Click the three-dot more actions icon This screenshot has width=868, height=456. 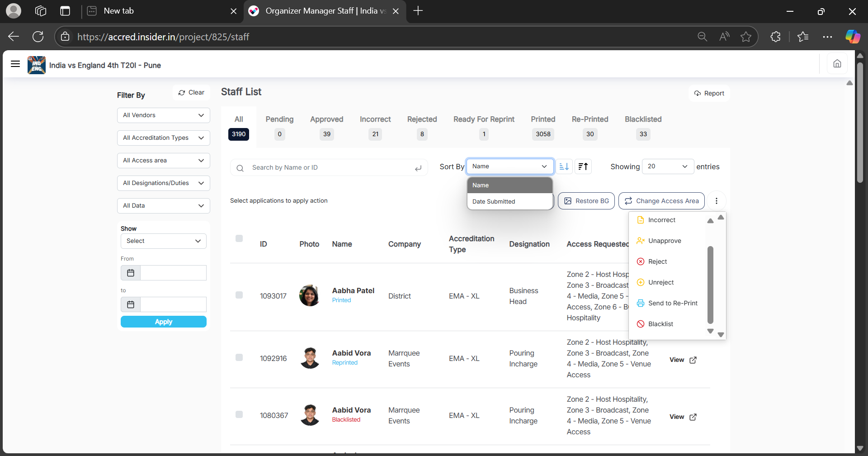(x=716, y=201)
